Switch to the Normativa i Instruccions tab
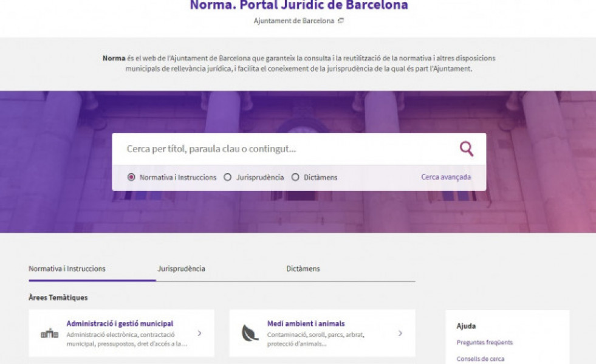Image resolution: width=596 pixels, height=364 pixels. (67, 269)
